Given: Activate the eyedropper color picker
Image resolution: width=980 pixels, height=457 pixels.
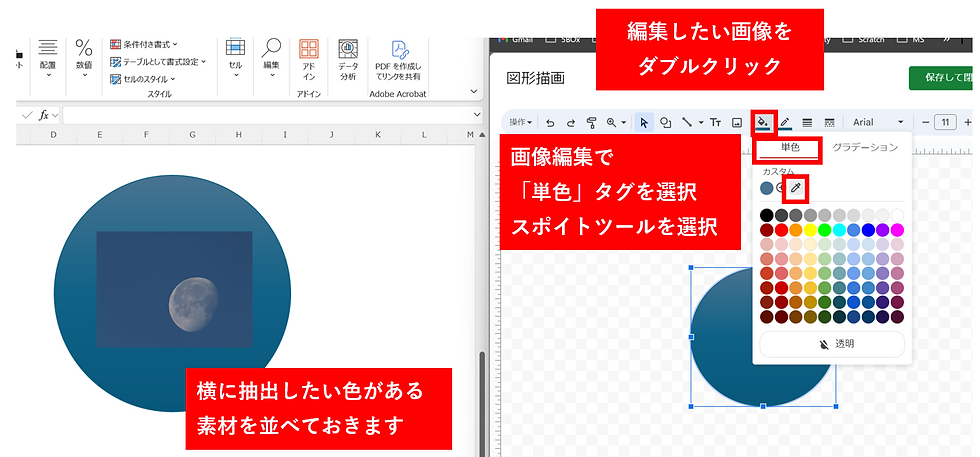Looking at the screenshot, I should click(796, 188).
